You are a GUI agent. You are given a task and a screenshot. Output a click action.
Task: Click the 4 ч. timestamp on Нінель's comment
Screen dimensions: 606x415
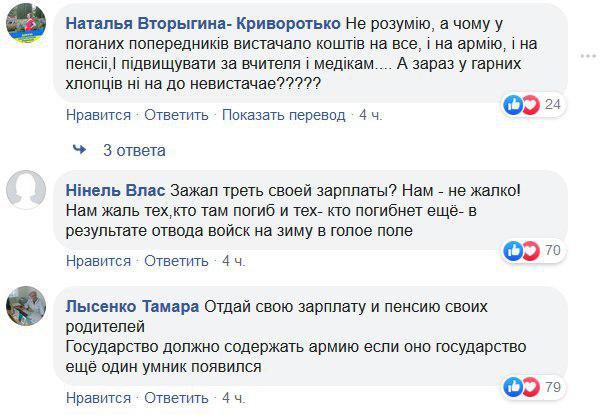point(235,261)
